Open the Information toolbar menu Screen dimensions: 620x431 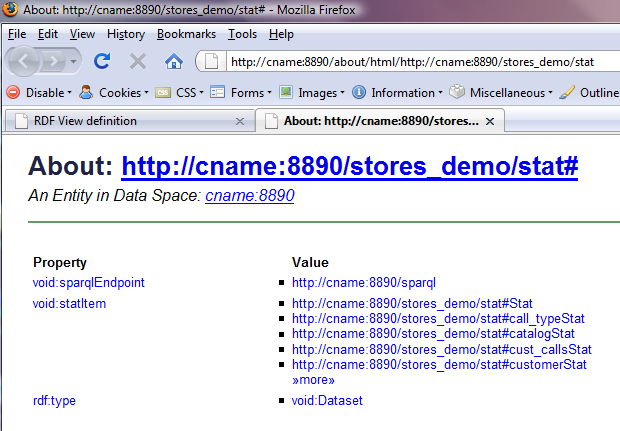click(399, 93)
